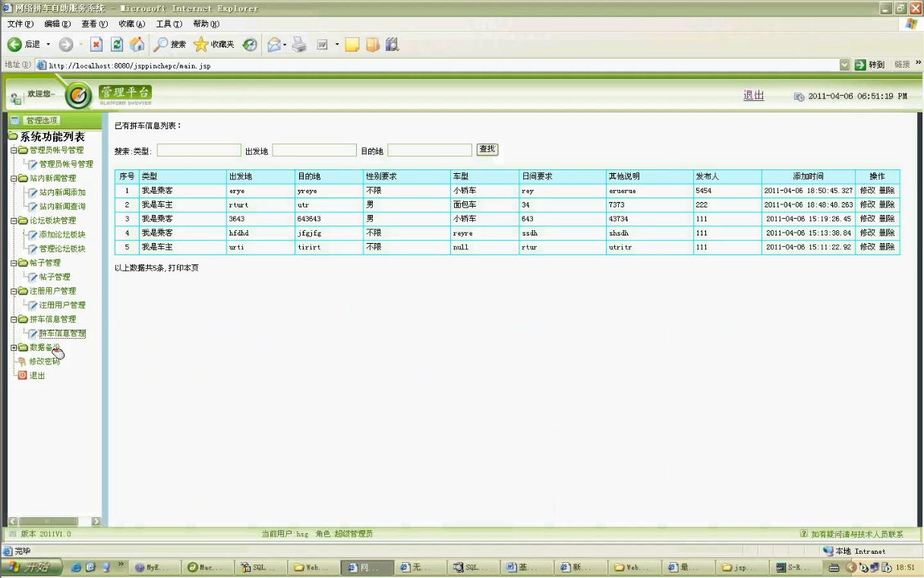Image resolution: width=924 pixels, height=578 pixels.
Task: Click 修改 in row with 5454
Action: pos(867,191)
